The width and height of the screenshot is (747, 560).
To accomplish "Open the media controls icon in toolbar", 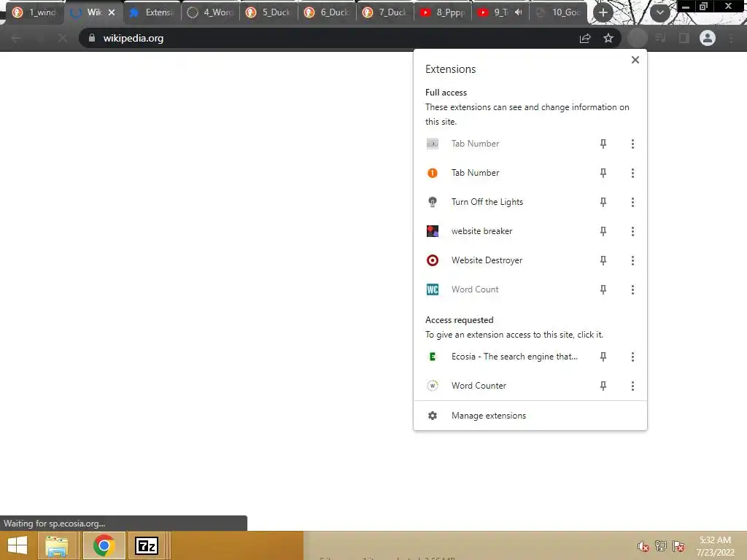I will coord(659,38).
